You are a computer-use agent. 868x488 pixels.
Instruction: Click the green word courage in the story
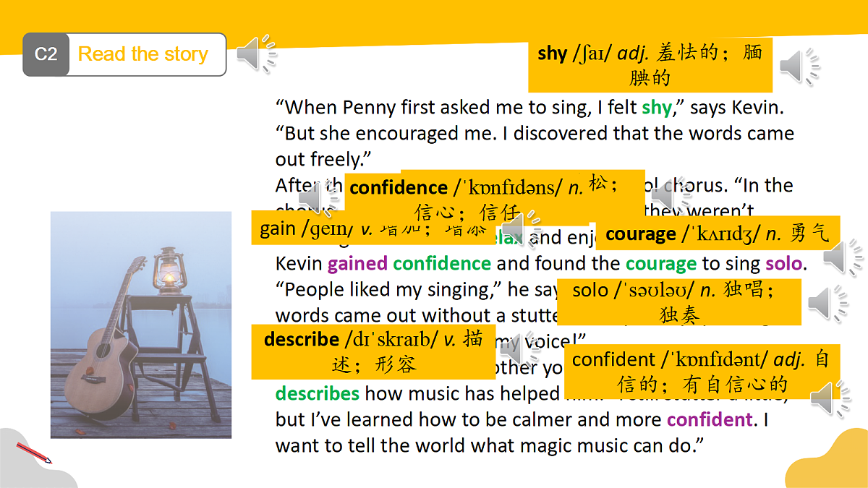661,264
